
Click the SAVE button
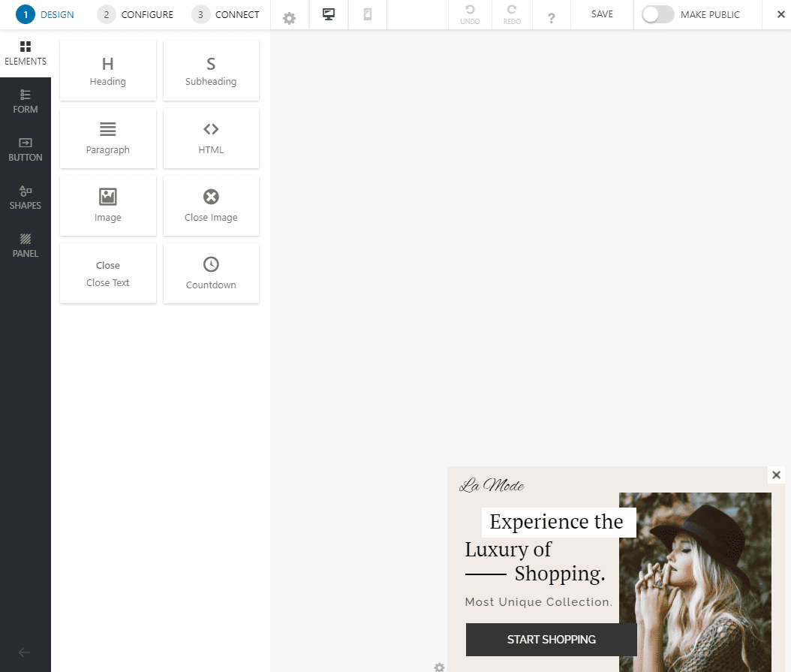pos(601,14)
